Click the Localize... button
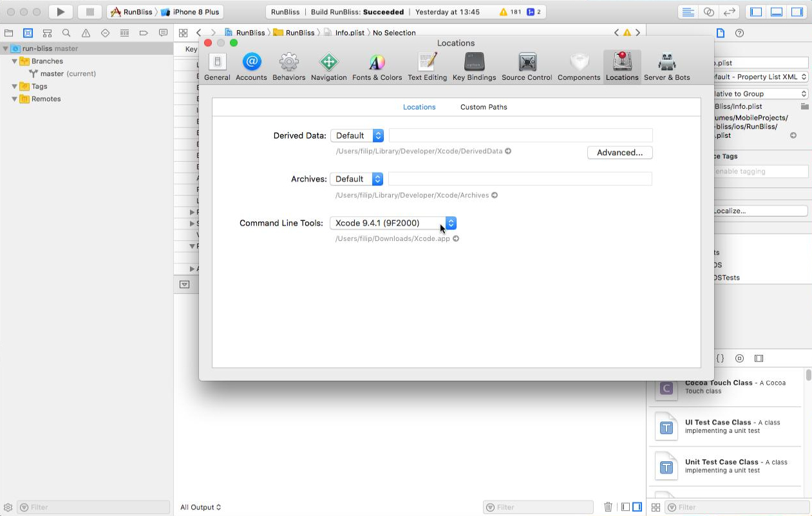Viewport: 812px width, 516px height. (760, 211)
